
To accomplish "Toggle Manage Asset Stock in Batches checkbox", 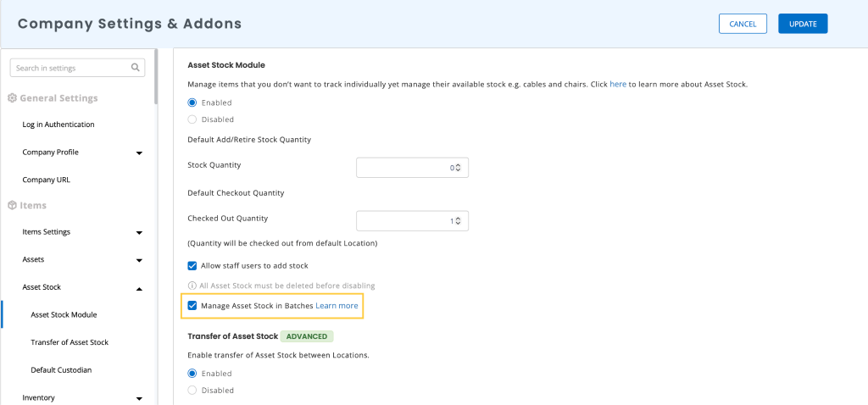I will 192,305.
